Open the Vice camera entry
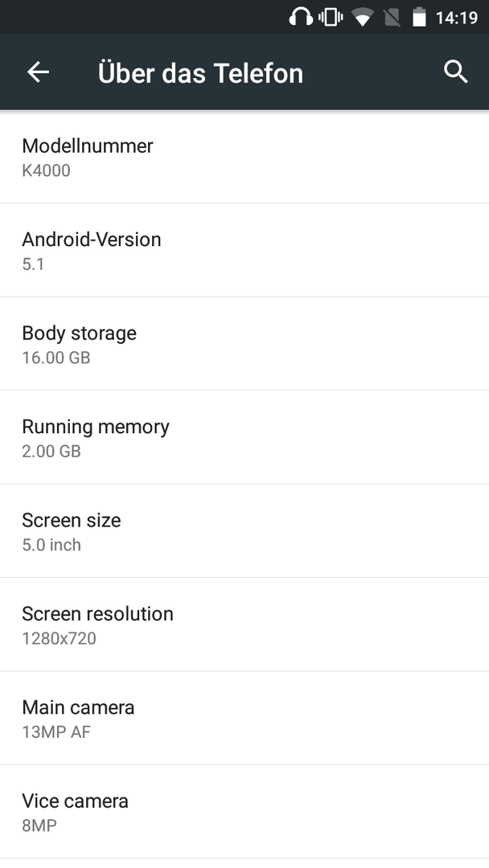This screenshot has height=868, width=489. 244,812
